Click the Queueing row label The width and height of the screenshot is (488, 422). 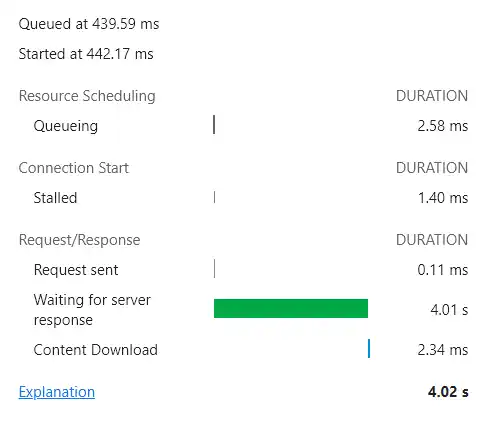click(x=66, y=126)
